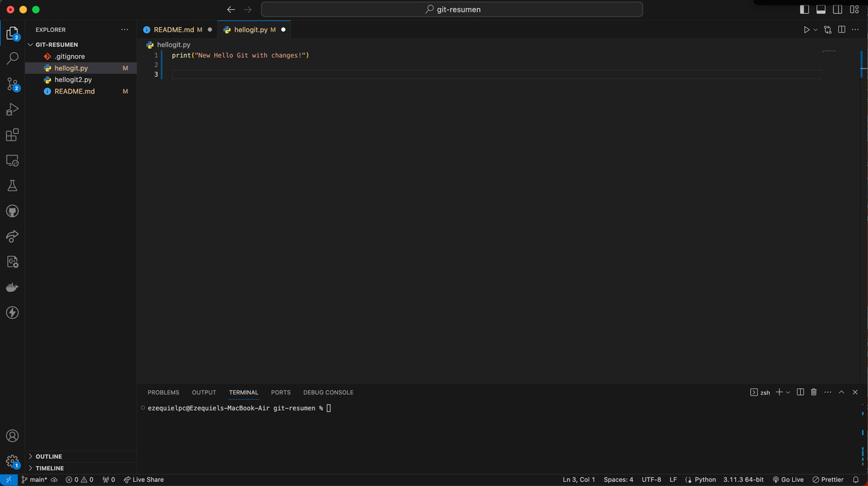Open the run options dropdown arrow
The image size is (868, 486).
(815, 30)
